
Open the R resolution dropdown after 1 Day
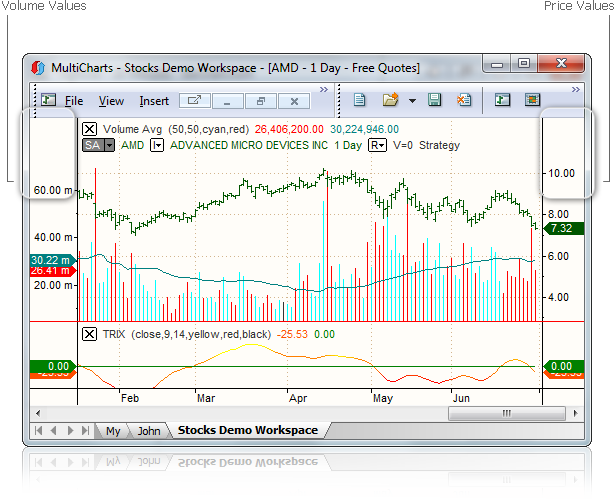pos(377,145)
